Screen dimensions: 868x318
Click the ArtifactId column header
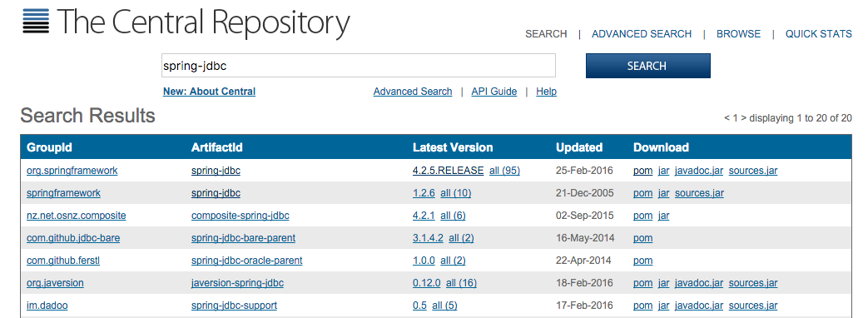pyautogui.click(x=217, y=147)
